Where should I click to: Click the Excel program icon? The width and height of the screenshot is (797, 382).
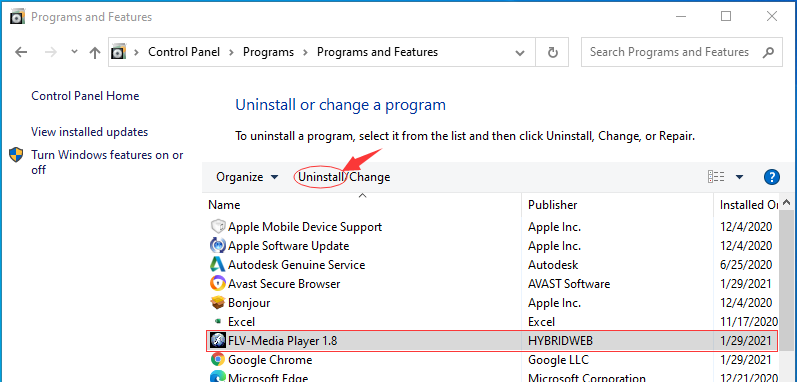tap(218, 322)
